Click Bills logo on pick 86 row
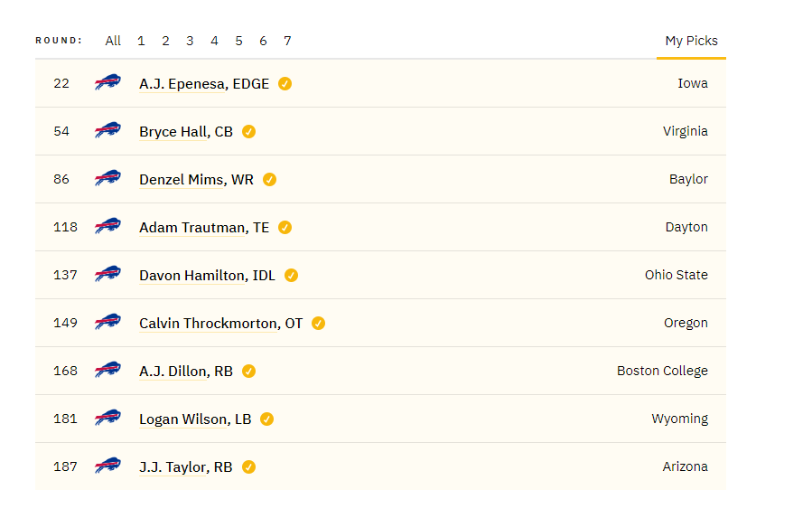The width and height of the screenshot is (812, 518). pyautogui.click(x=107, y=178)
